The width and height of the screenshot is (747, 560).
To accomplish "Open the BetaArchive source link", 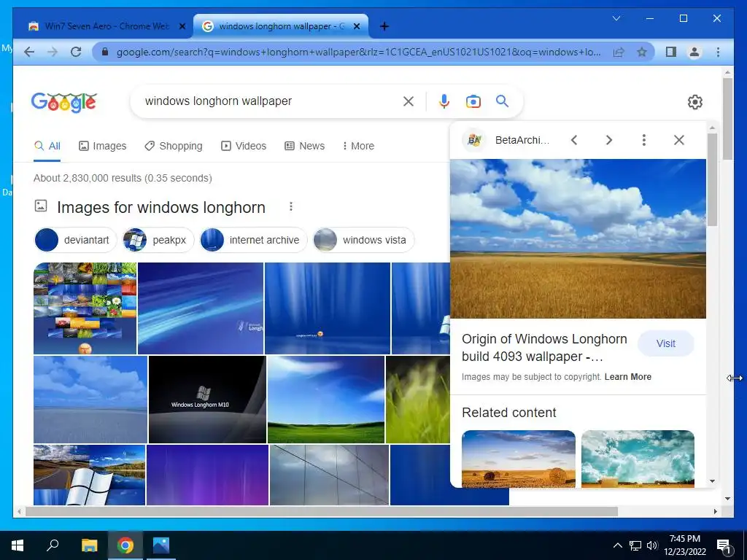I will click(506, 140).
